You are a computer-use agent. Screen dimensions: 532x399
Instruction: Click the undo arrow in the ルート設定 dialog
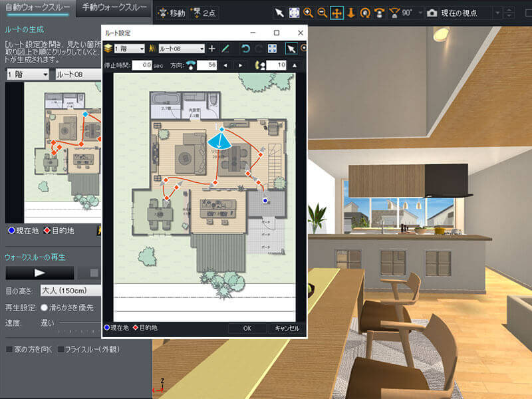click(245, 49)
